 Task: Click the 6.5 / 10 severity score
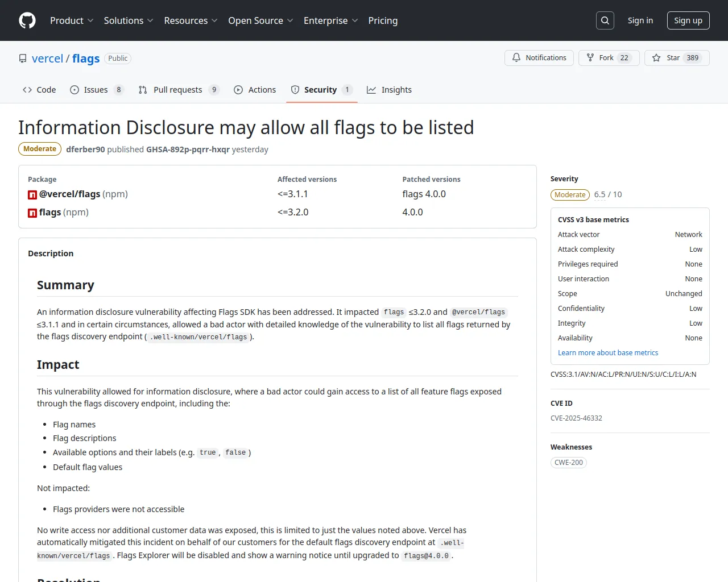click(608, 194)
